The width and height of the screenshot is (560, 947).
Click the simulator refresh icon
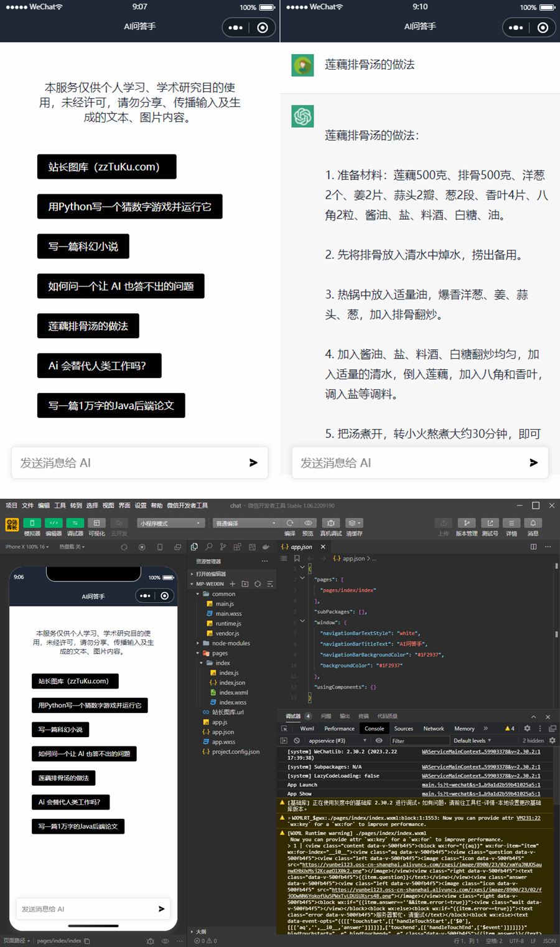click(124, 547)
